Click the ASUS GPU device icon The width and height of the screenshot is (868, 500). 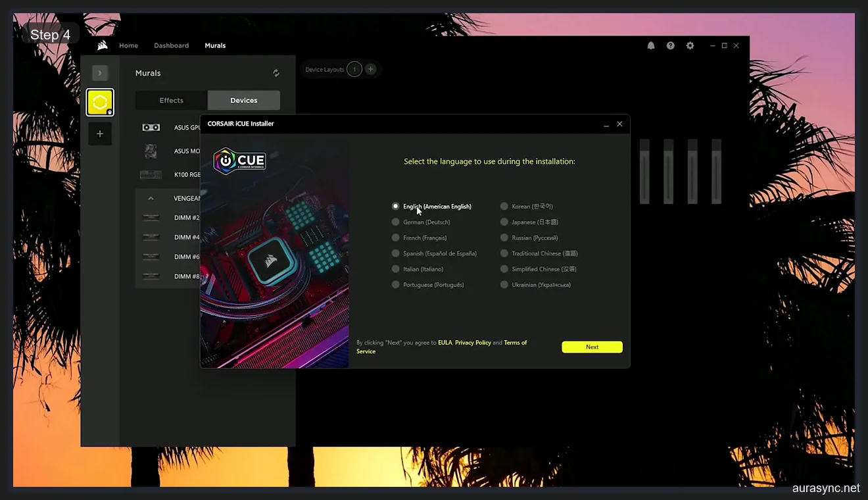coord(151,127)
